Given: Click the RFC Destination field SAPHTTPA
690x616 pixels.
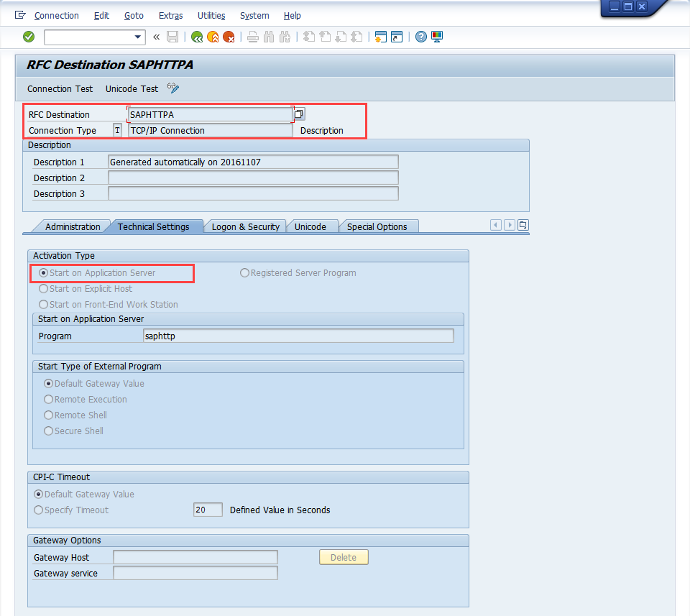Looking at the screenshot, I should point(211,114).
